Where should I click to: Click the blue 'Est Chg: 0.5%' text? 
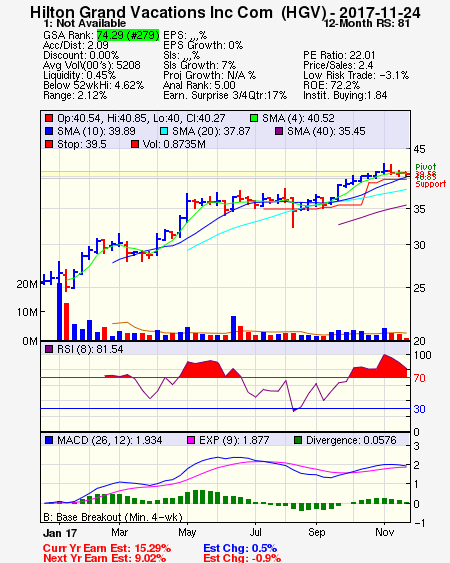click(x=240, y=549)
